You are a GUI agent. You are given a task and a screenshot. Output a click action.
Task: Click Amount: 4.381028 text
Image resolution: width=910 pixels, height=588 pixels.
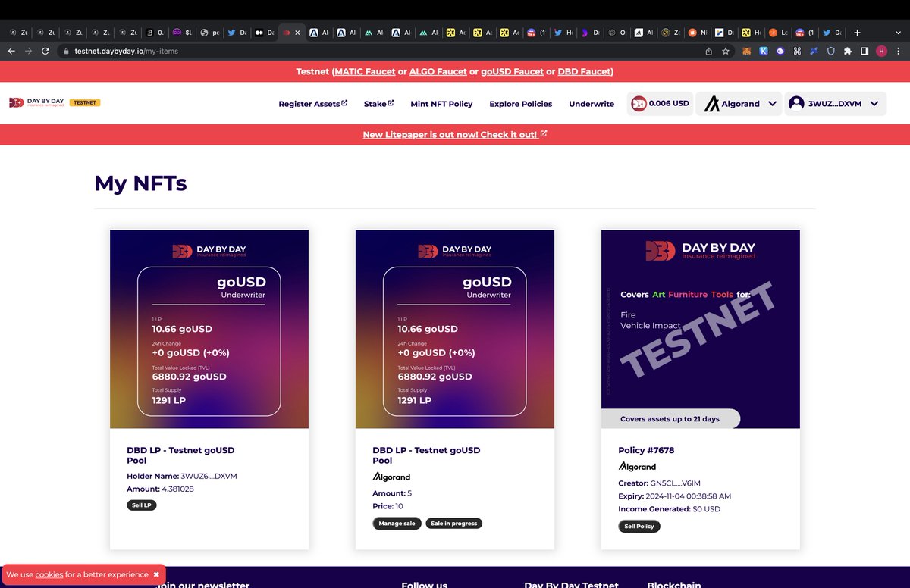point(159,489)
